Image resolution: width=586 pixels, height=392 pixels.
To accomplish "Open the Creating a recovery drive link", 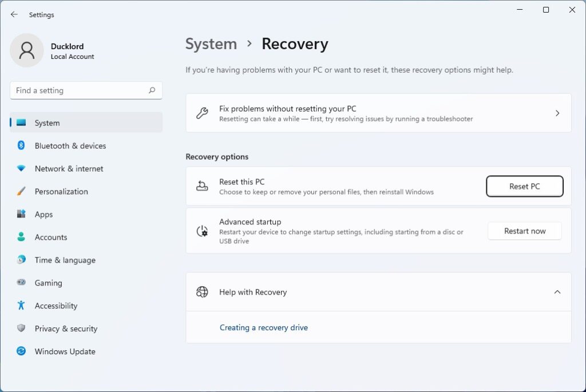I will 264,327.
